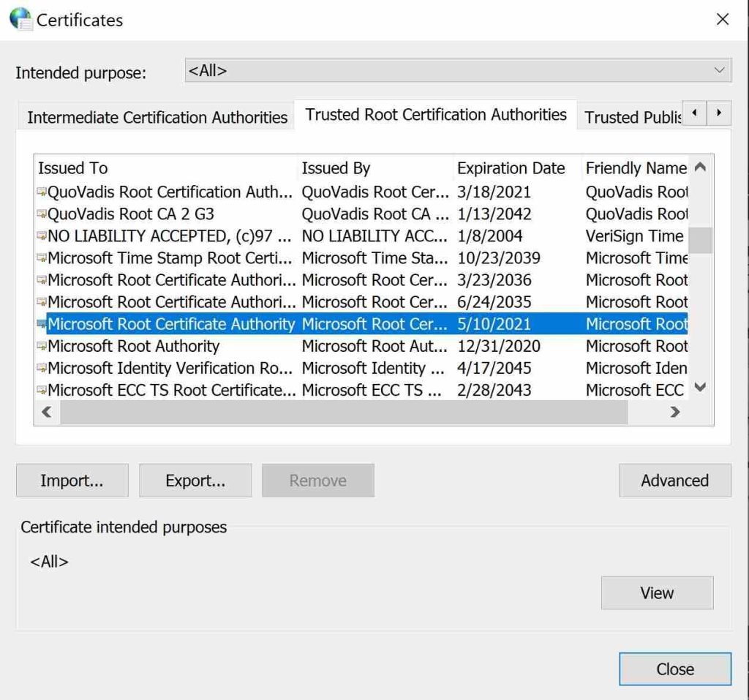Switch to Intermediate Certification Authorities tab
The width and height of the screenshot is (749, 700).
pyautogui.click(x=157, y=117)
